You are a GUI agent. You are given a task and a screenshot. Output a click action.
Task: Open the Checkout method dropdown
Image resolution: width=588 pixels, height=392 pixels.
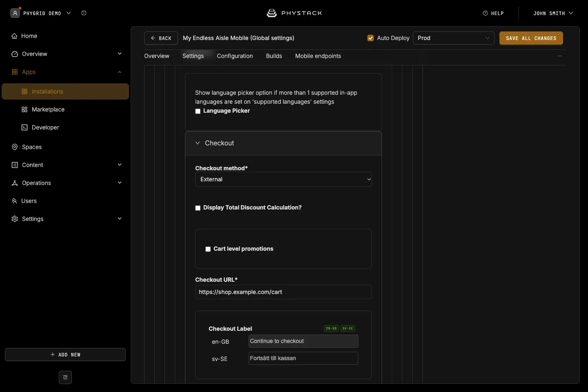[x=283, y=179]
